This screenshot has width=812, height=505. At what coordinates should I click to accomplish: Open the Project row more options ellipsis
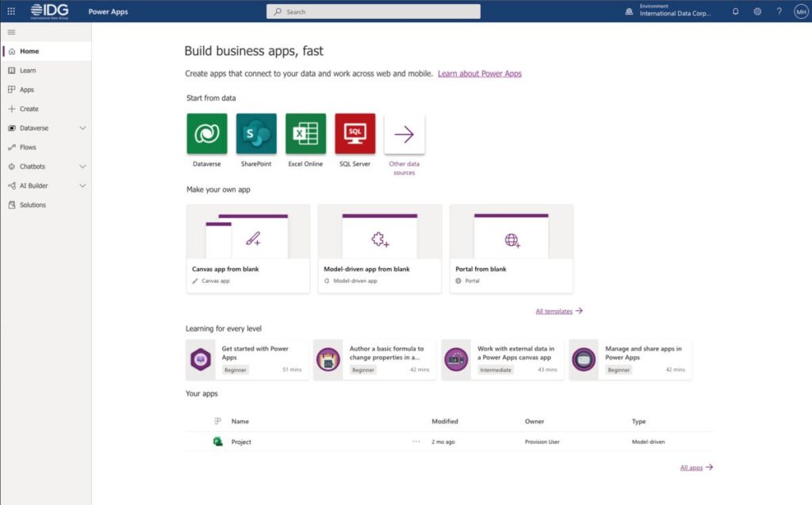click(416, 442)
